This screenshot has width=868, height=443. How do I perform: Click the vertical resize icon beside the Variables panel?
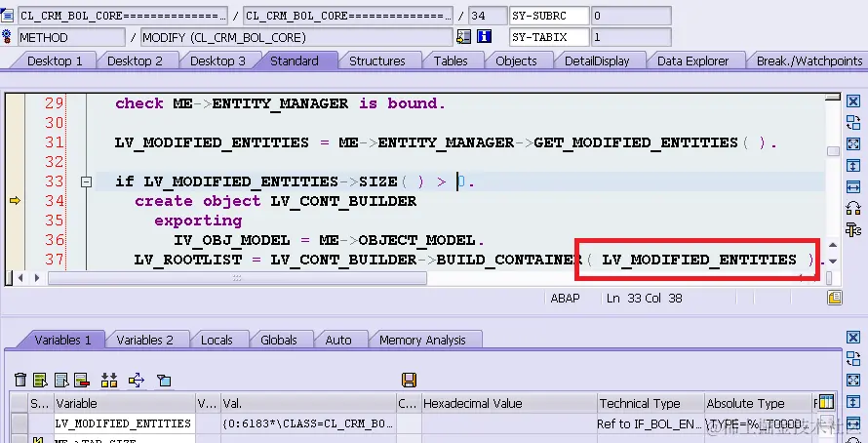pyautogui.click(x=853, y=401)
